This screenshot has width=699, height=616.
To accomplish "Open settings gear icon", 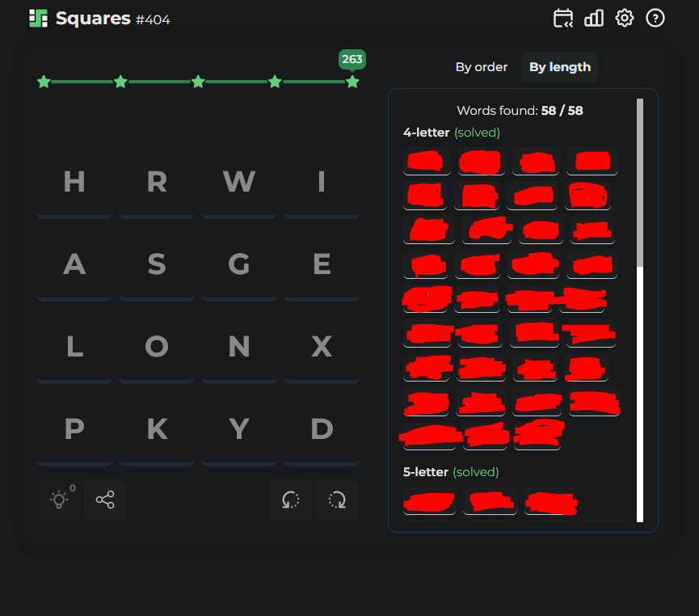I will tap(624, 19).
